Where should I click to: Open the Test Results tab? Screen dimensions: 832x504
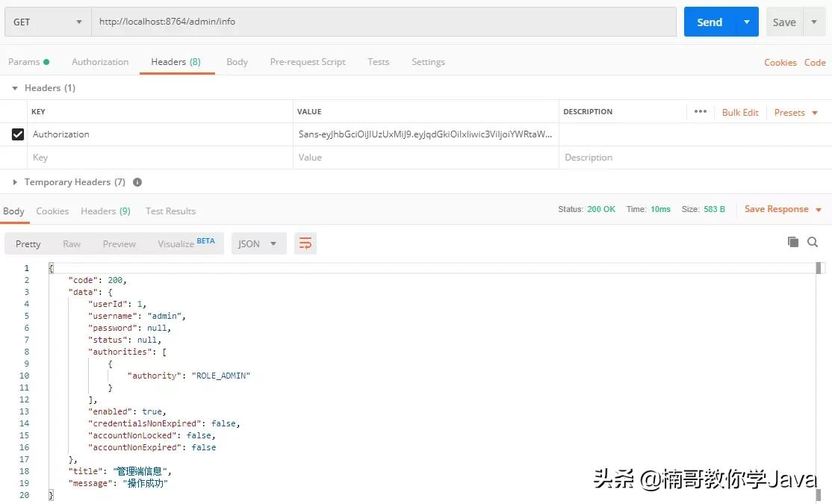(x=170, y=211)
